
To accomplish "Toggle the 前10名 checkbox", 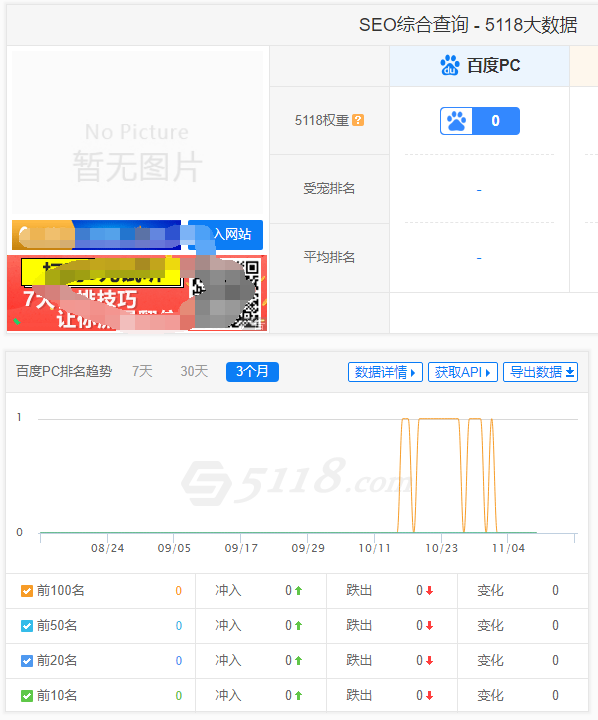I will [x=27, y=696].
